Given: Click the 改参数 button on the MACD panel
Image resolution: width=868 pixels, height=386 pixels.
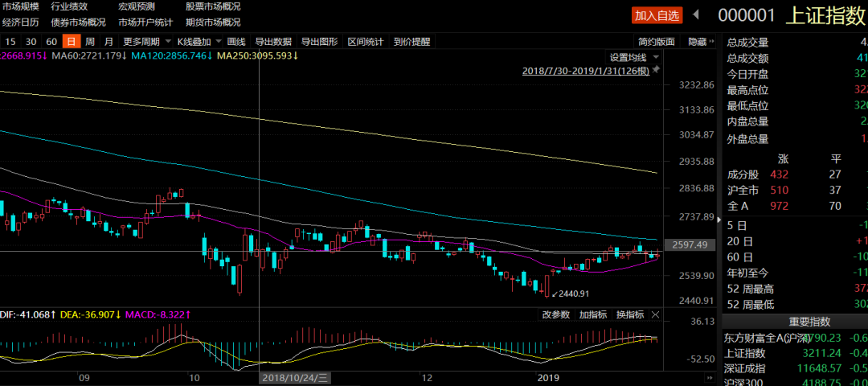Looking at the screenshot, I should tap(555, 314).
